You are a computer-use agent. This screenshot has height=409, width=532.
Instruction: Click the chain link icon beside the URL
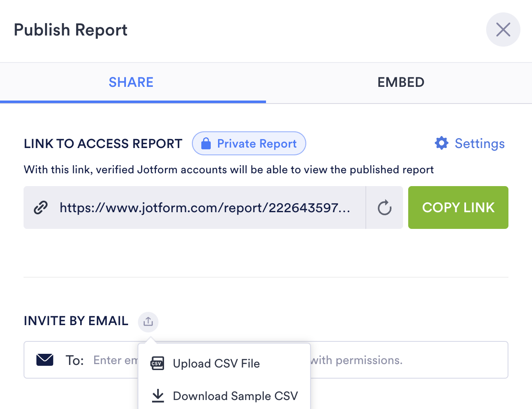coord(41,207)
